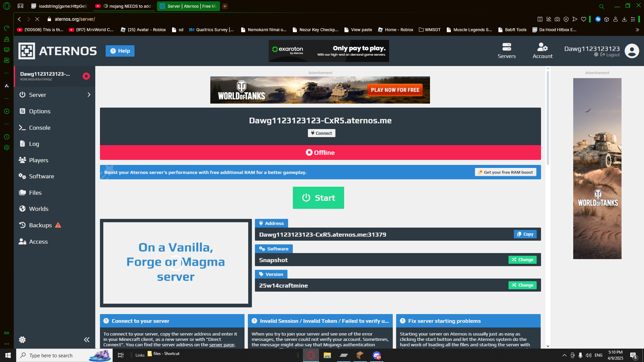Start the server
This screenshot has width=644, height=362.
[318, 198]
